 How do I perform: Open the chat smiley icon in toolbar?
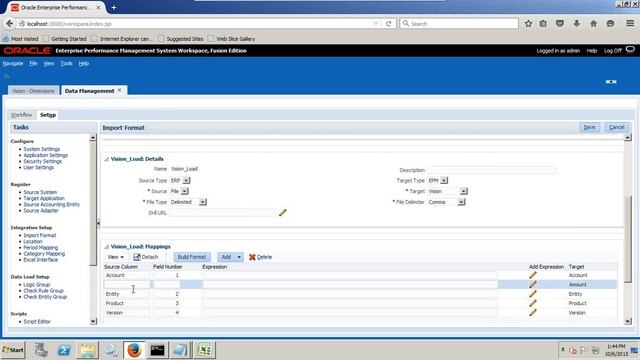click(610, 24)
